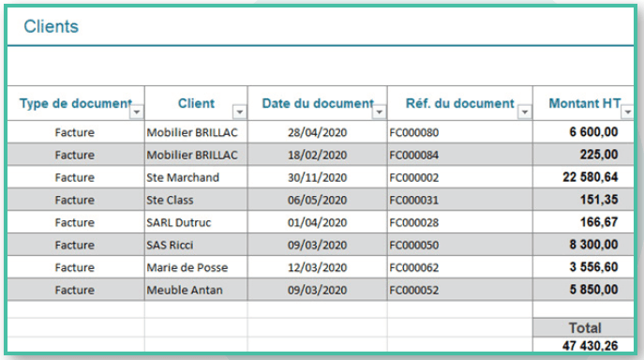Screen dimensions: 644x360
Task: Click Facture in the SARL Dutruc row
Action: click(x=75, y=222)
